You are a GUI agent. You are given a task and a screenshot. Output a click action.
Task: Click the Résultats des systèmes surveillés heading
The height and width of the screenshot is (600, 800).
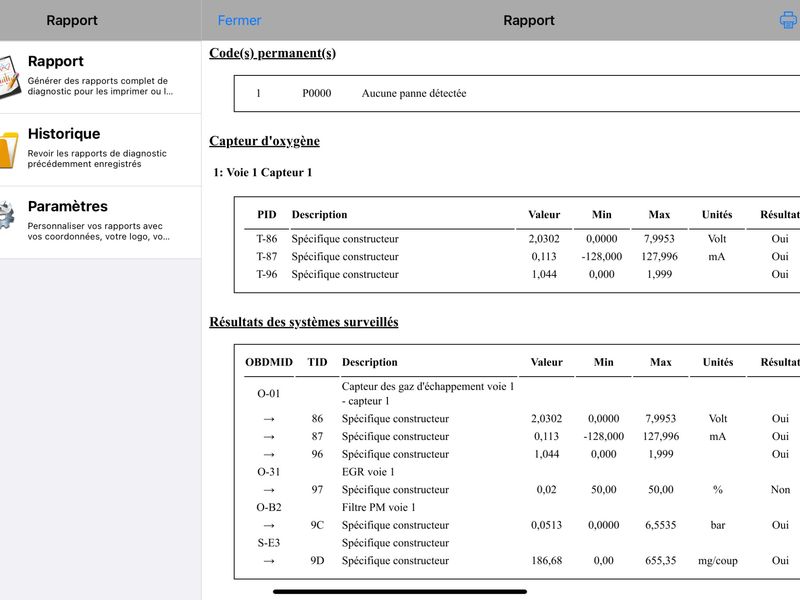tap(304, 322)
